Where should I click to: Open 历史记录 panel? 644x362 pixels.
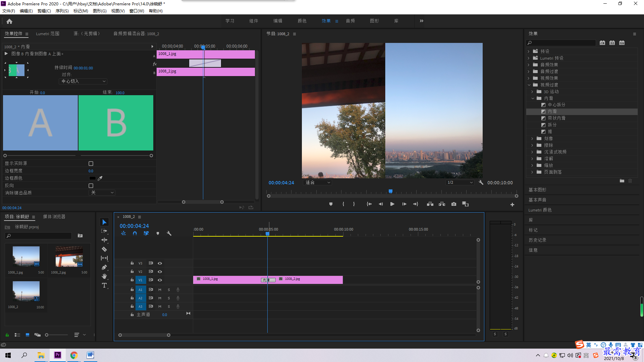pyautogui.click(x=537, y=240)
